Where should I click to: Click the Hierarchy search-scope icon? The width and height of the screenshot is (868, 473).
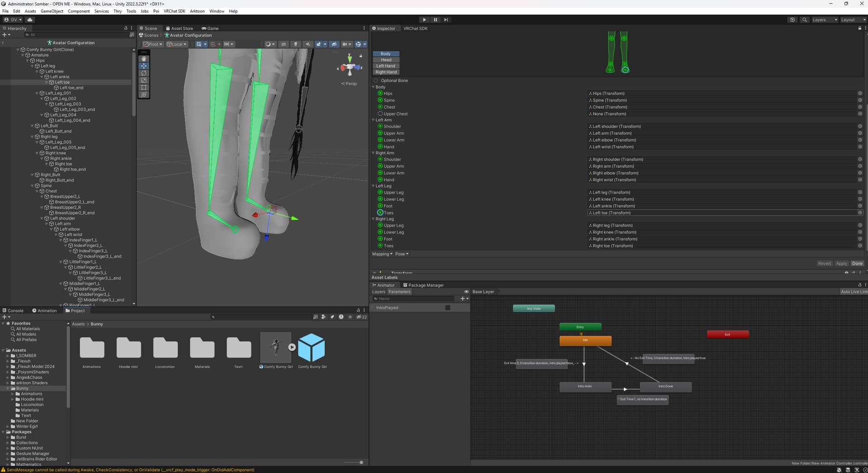132,35
